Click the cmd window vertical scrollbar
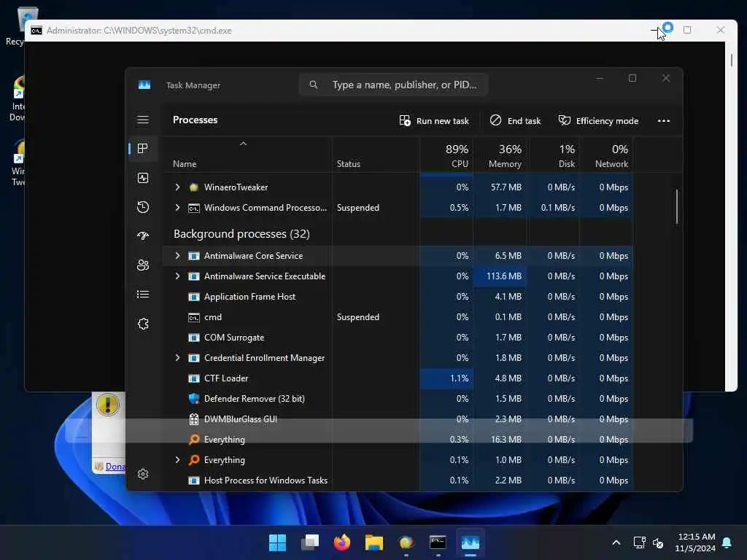Viewport: 747px width, 560px height. (731, 60)
